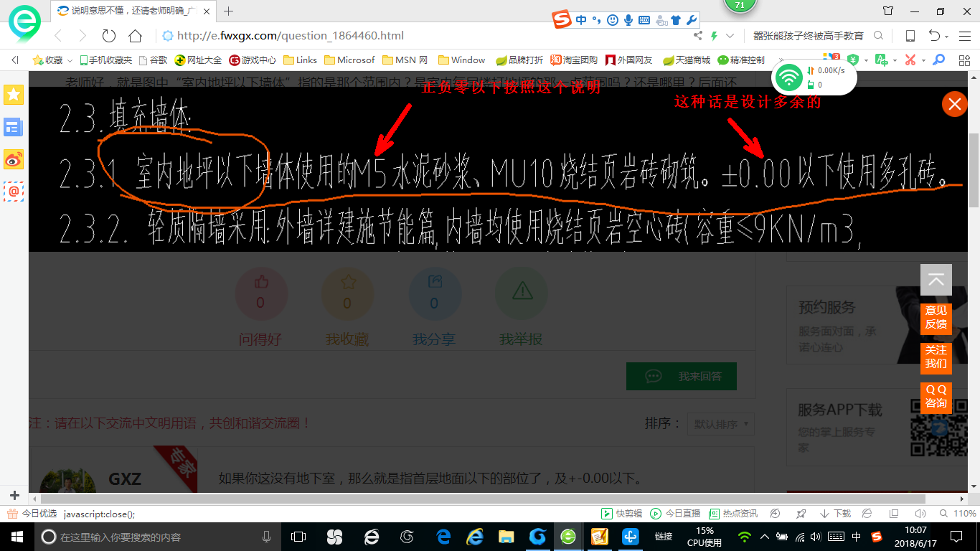Viewport: 980px width, 551px height.
Task: Open the 天猫商城 bookmark
Action: tap(687, 60)
